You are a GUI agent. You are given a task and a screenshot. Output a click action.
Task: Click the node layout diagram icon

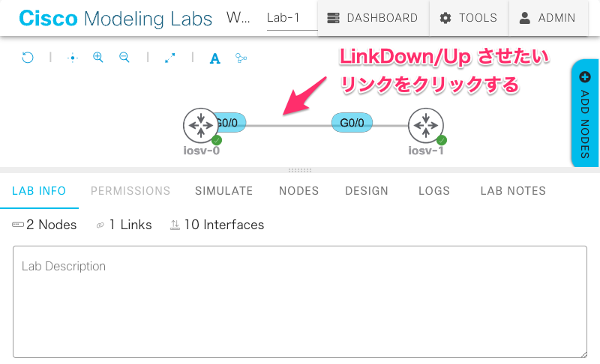pos(241,58)
